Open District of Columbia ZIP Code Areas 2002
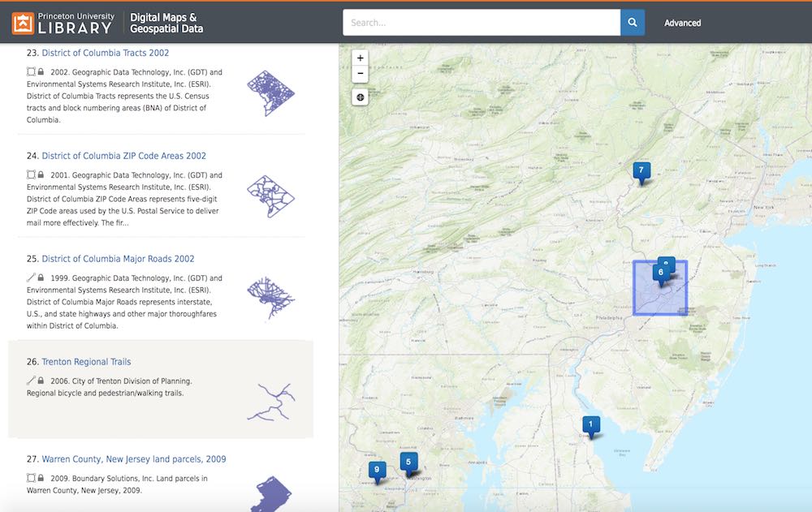The height and width of the screenshot is (512, 812). (x=123, y=156)
